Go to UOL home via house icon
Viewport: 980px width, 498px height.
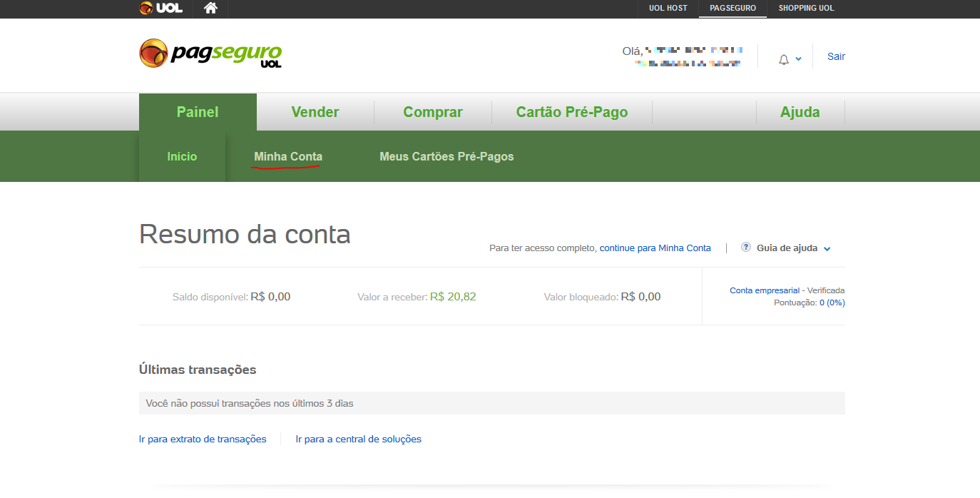point(210,8)
